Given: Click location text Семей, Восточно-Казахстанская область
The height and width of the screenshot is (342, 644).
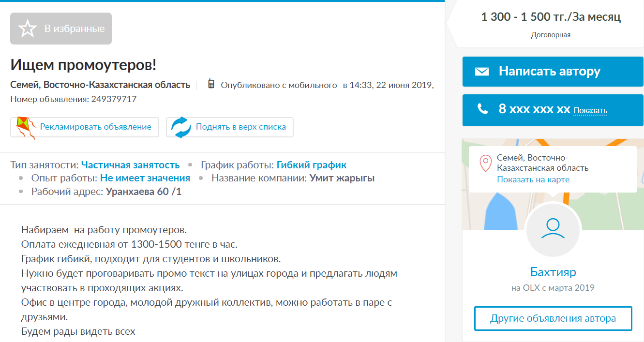Looking at the screenshot, I should (100, 85).
